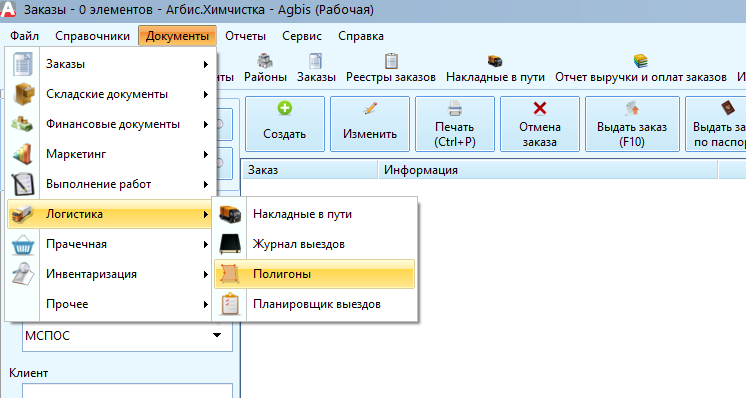Sort by the Заказ column header
The height and width of the screenshot is (398, 746).
click(310, 170)
